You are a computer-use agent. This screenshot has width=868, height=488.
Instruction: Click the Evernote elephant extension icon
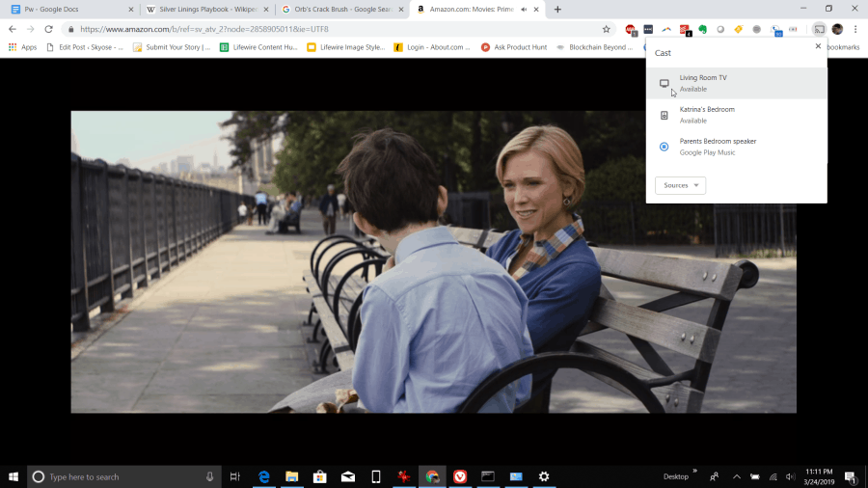(702, 29)
